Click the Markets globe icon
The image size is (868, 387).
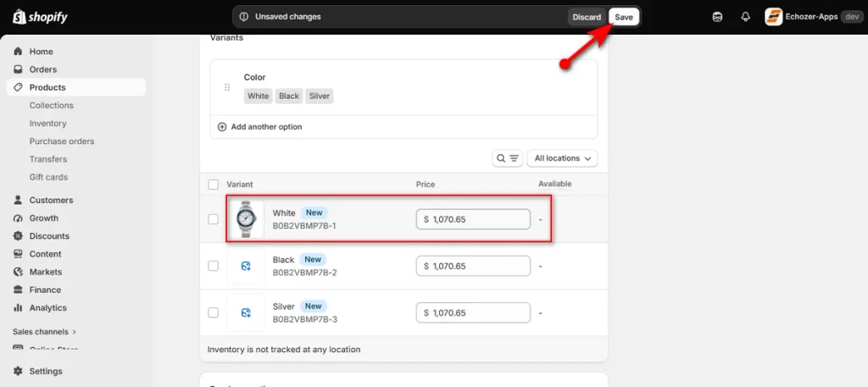coord(19,272)
